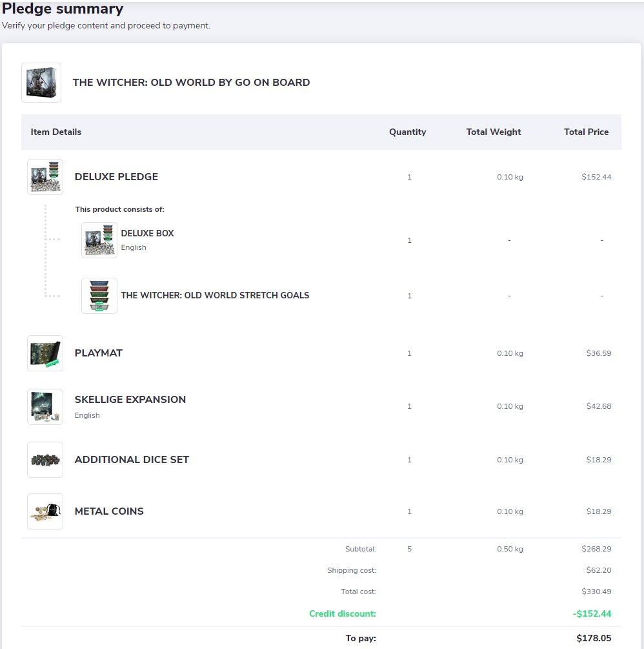The width and height of the screenshot is (644, 649).
Task: Click the Playmat product image
Action: (x=45, y=353)
